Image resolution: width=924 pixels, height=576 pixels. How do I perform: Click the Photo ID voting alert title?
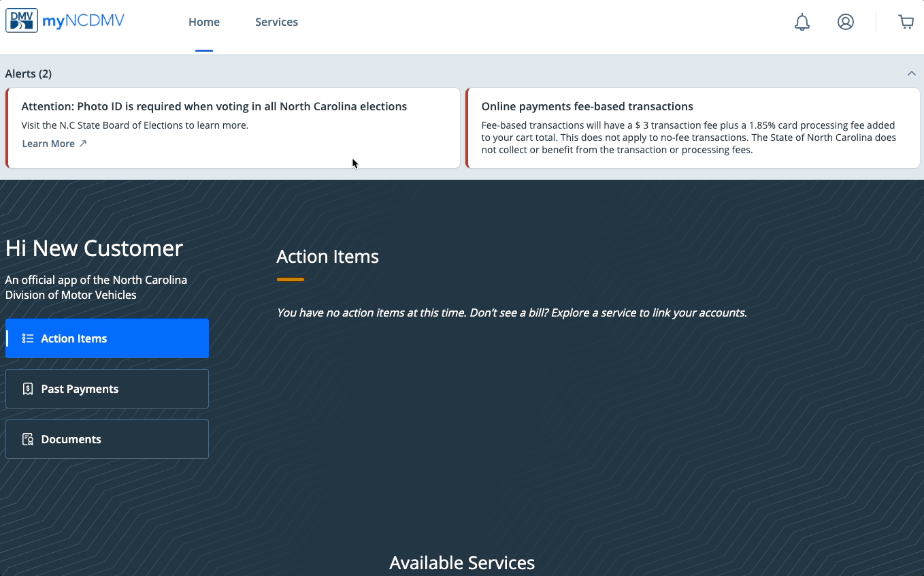pos(214,106)
